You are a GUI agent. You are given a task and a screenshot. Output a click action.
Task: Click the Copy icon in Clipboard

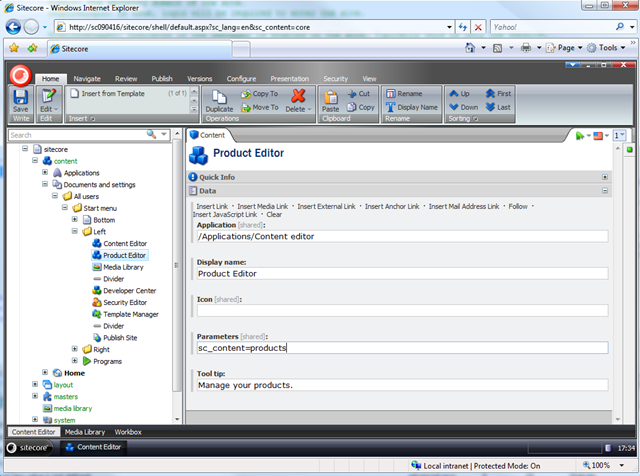351,107
